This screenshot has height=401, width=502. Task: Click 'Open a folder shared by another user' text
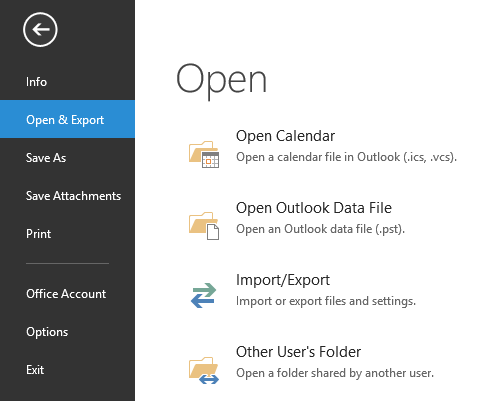(335, 373)
